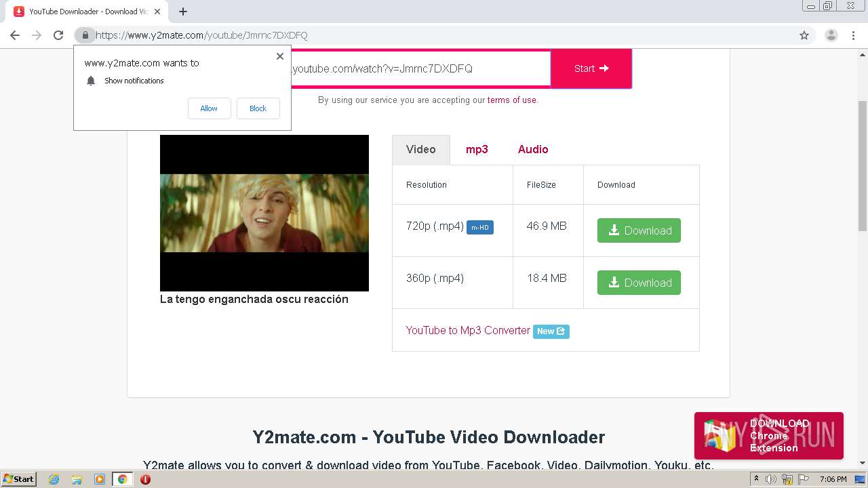Image resolution: width=868 pixels, height=488 pixels.
Task: Open volume control in tray
Action: pyautogui.click(x=772, y=479)
